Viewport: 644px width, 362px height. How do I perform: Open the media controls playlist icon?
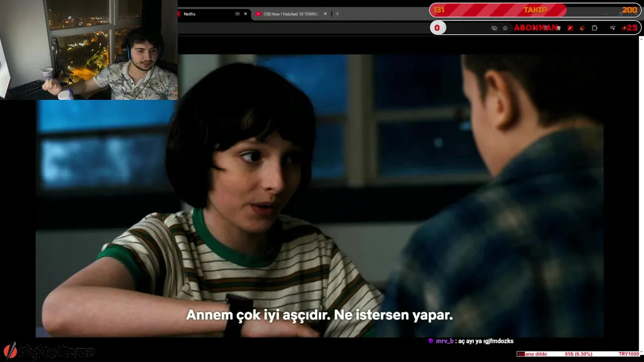[x=612, y=28]
